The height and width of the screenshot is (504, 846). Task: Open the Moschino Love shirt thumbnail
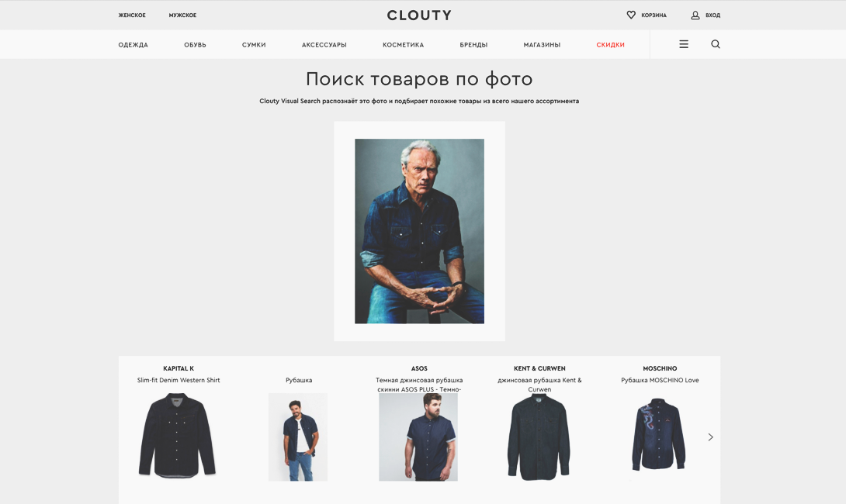pyautogui.click(x=659, y=434)
